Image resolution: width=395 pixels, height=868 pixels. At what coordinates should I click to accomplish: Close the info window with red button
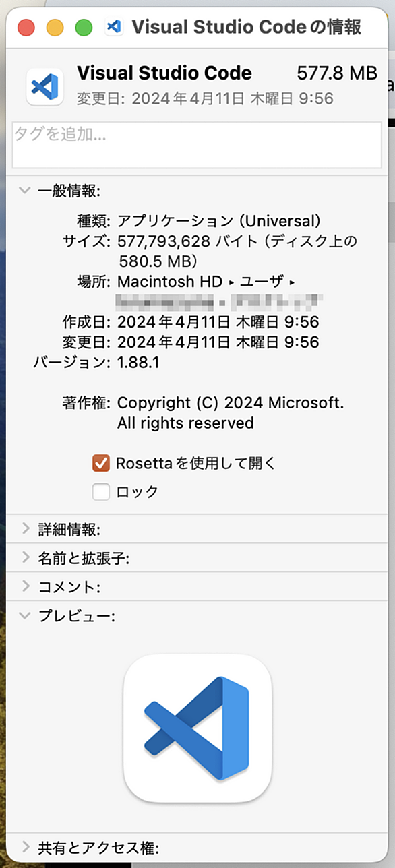pyautogui.click(x=26, y=28)
